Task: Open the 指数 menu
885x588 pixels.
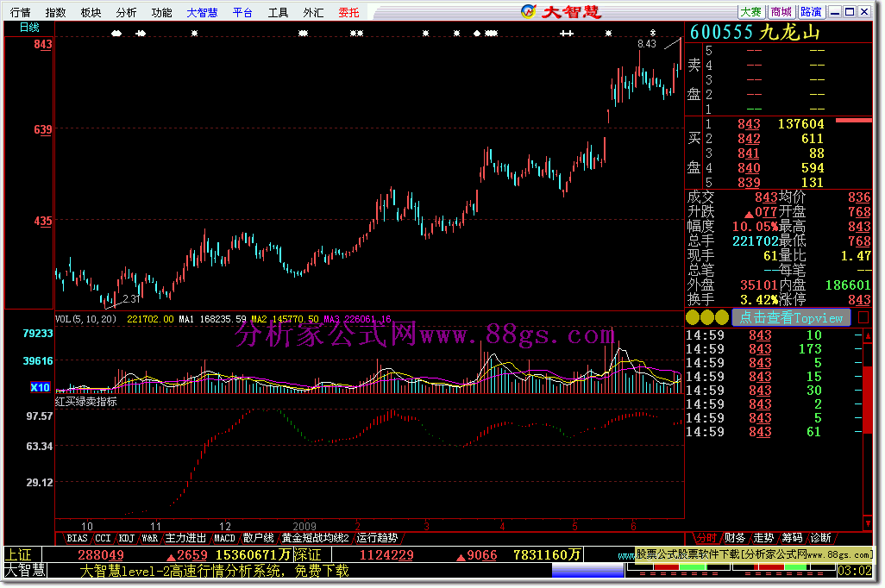Action: 55,12
